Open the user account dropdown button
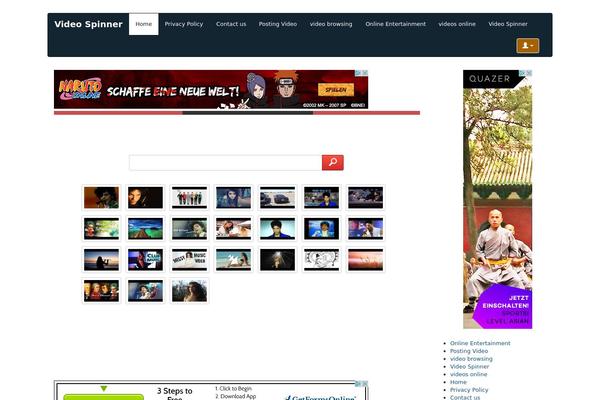600x400 pixels. pos(528,46)
